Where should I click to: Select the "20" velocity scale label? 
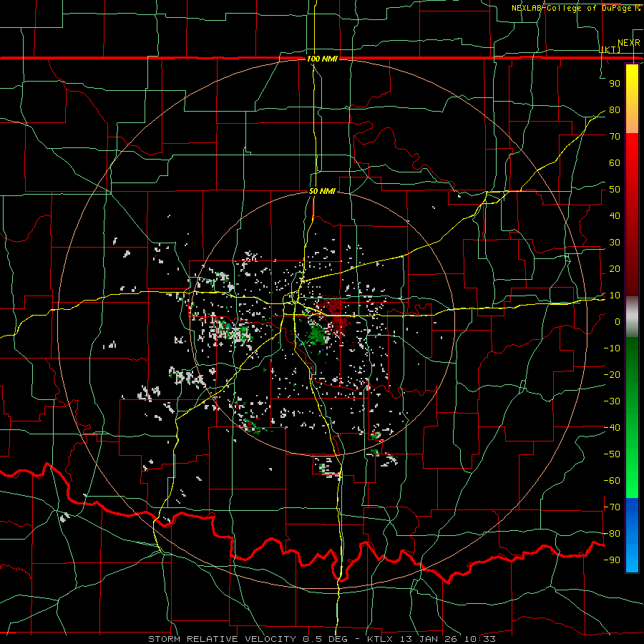coord(615,269)
